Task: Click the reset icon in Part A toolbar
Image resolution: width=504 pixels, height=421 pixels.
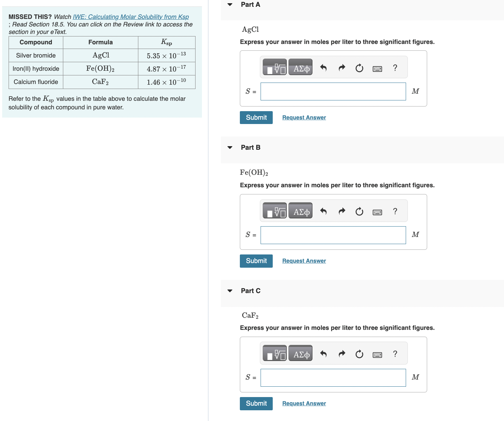Action: click(359, 68)
